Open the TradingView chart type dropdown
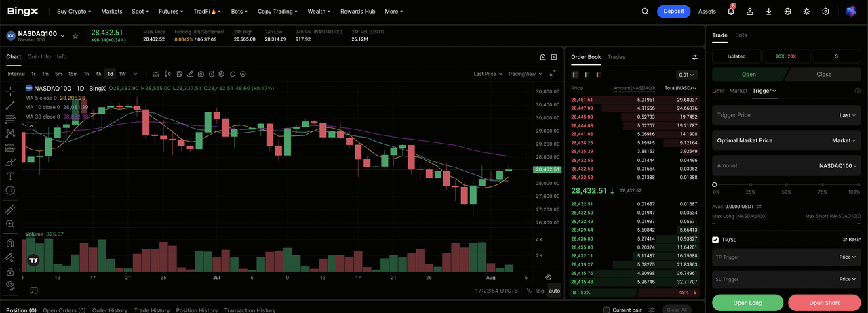Image resolution: width=868 pixels, height=313 pixels. click(524, 74)
